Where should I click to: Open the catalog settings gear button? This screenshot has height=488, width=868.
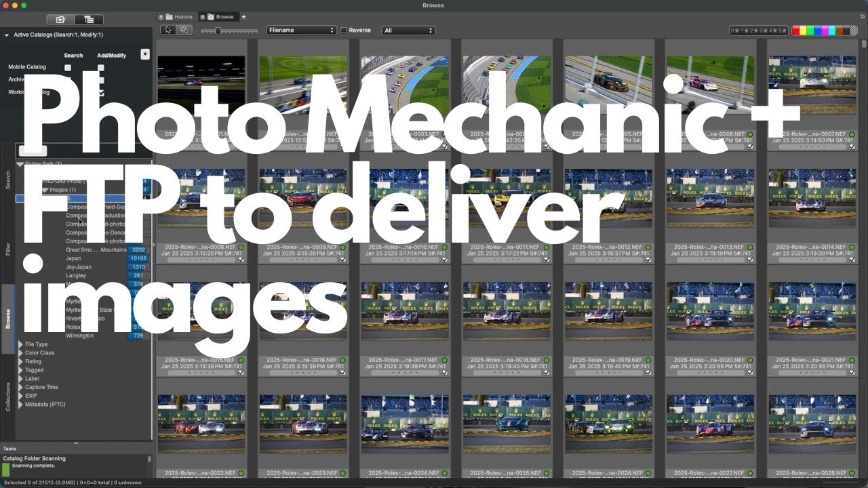pyautogui.click(x=145, y=54)
